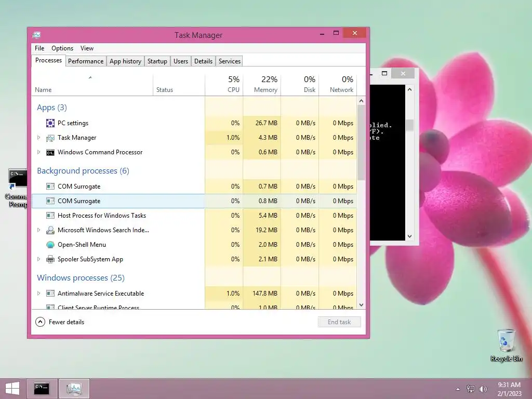
Task: Click the Task Manager taskbar icon
Action: [x=74, y=389]
